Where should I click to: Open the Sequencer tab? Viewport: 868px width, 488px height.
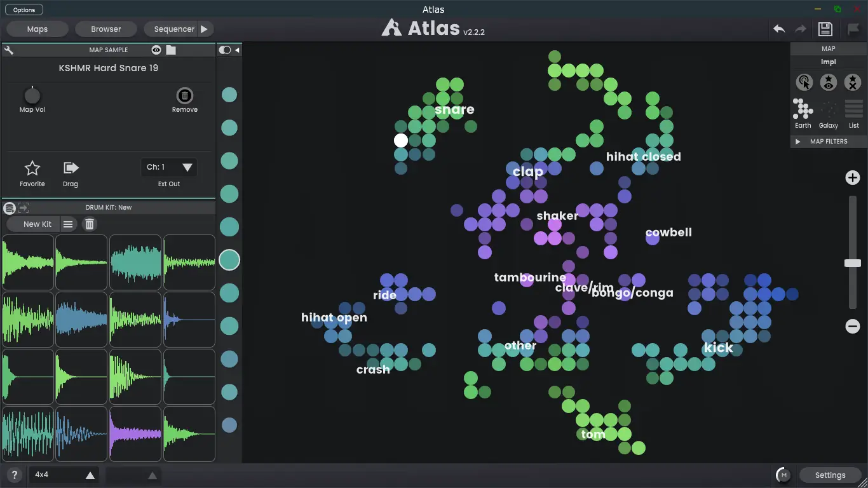[x=173, y=29]
